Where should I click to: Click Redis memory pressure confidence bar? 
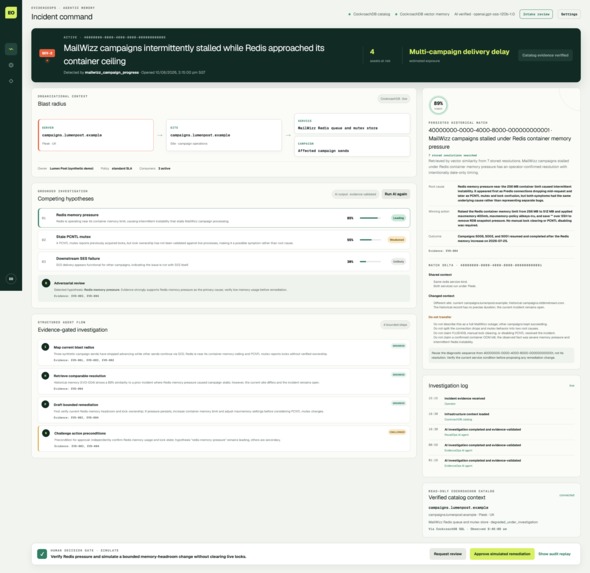tap(370, 218)
